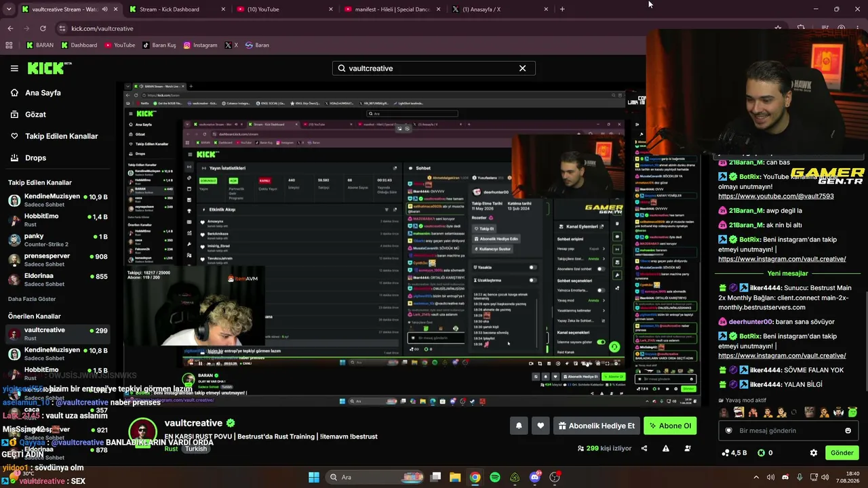This screenshot has height=488, width=868.
Task: Open Discord from the taskbar
Action: pyautogui.click(x=535, y=477)
